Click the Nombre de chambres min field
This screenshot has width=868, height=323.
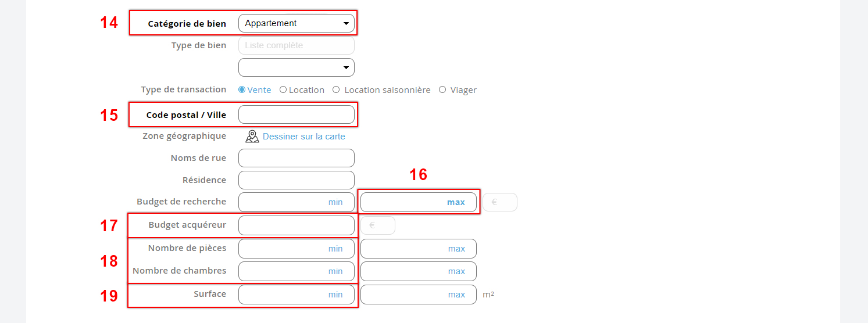click(x=285, y=271)
